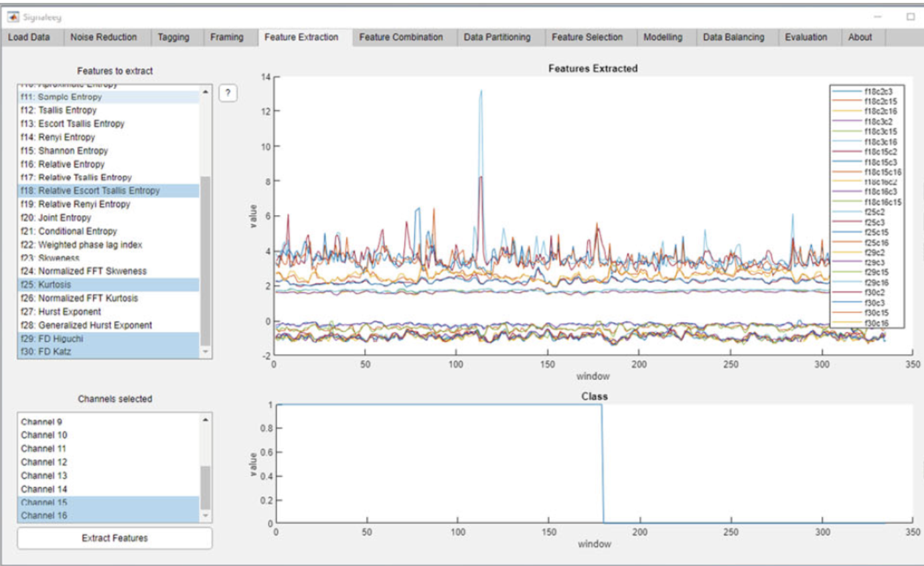This screenshot has height=566, width=924.
Task: Select f22: Weighted phase lag index
Action: [108, 244]
